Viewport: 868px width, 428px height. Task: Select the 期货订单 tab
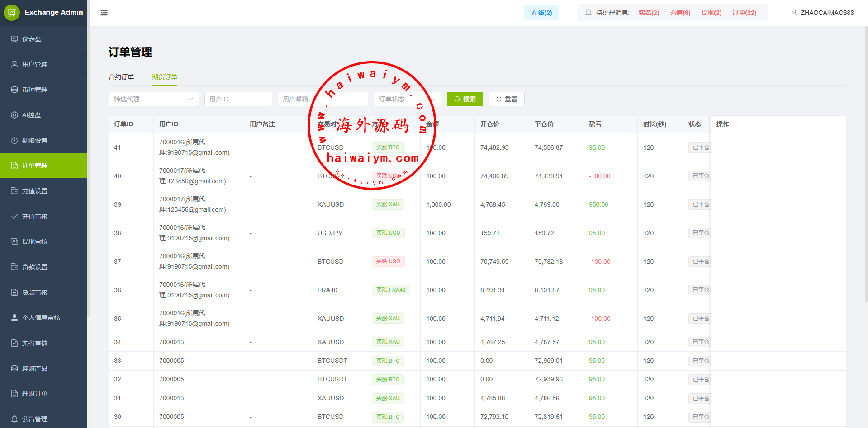coord(164,77)
